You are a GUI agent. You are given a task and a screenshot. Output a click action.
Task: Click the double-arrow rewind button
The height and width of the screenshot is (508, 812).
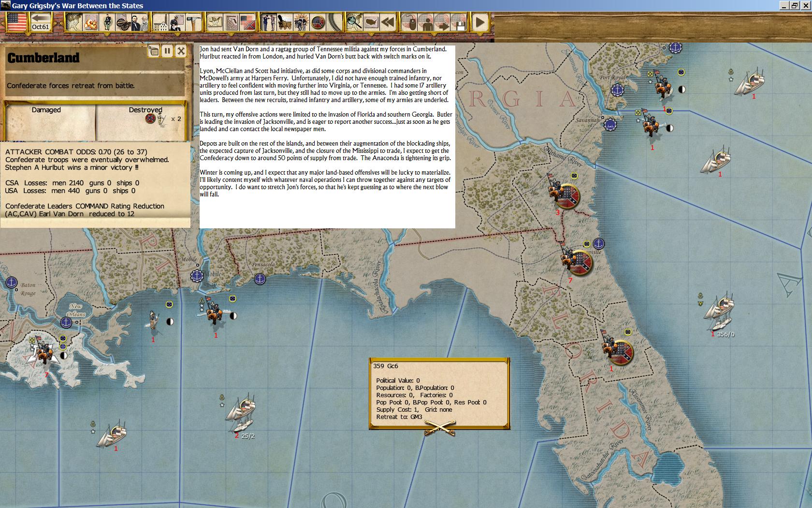coord(387,22)
